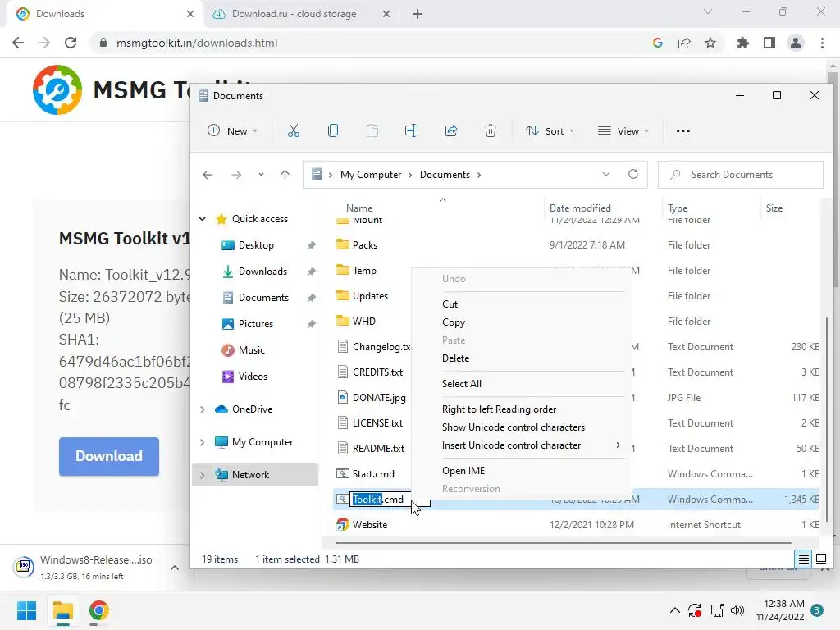Click the Search Documents field

point(741,175)
